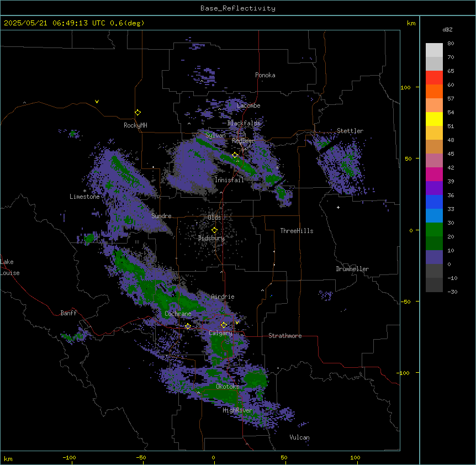476x465 pixels.
Task: Click the Okotoks town label
Action: point(228,387)
